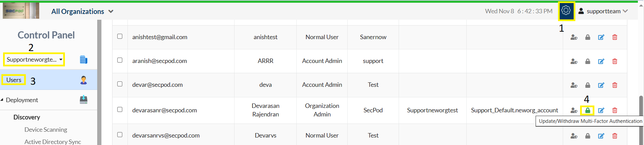Viewport: 644px width, 145px height.
Task: Select Users in the Control Panel
Action: (x=14, y=80)
